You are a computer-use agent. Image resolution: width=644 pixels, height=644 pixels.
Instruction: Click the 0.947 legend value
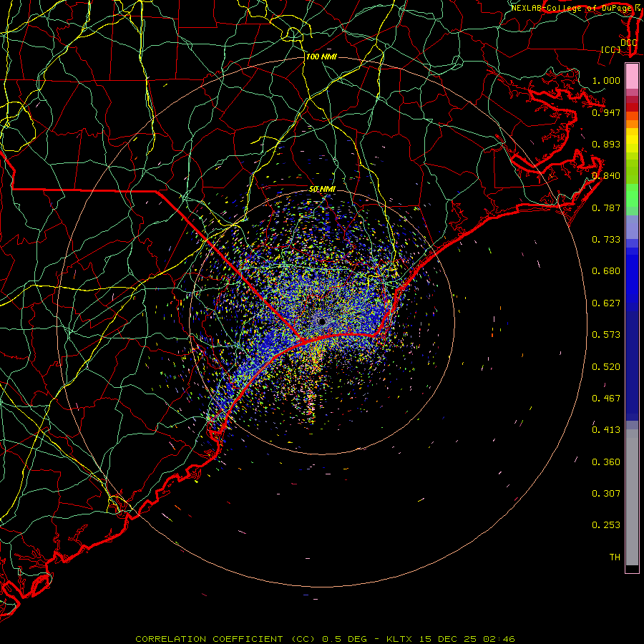(606, 112)
